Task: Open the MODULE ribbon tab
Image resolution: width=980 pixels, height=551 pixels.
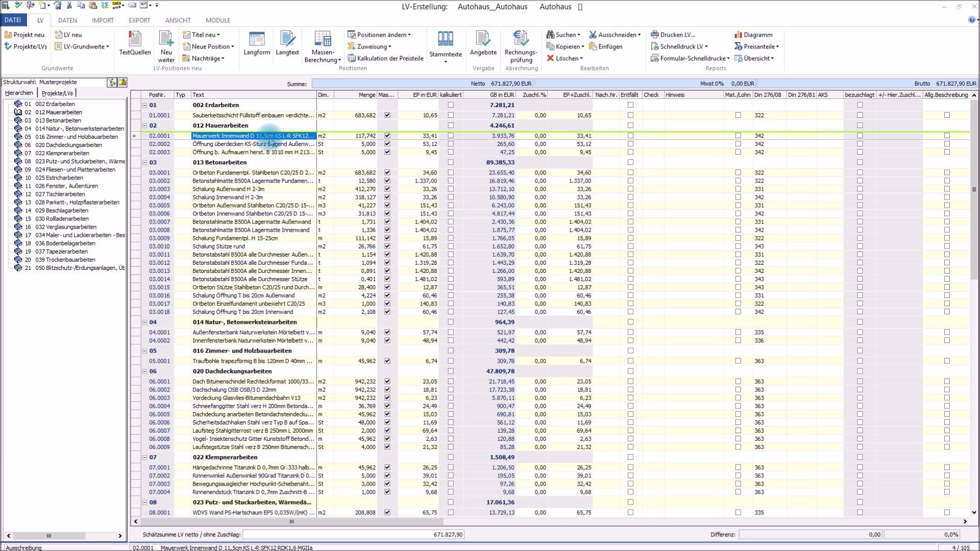Action: click(x=218, y=20)
